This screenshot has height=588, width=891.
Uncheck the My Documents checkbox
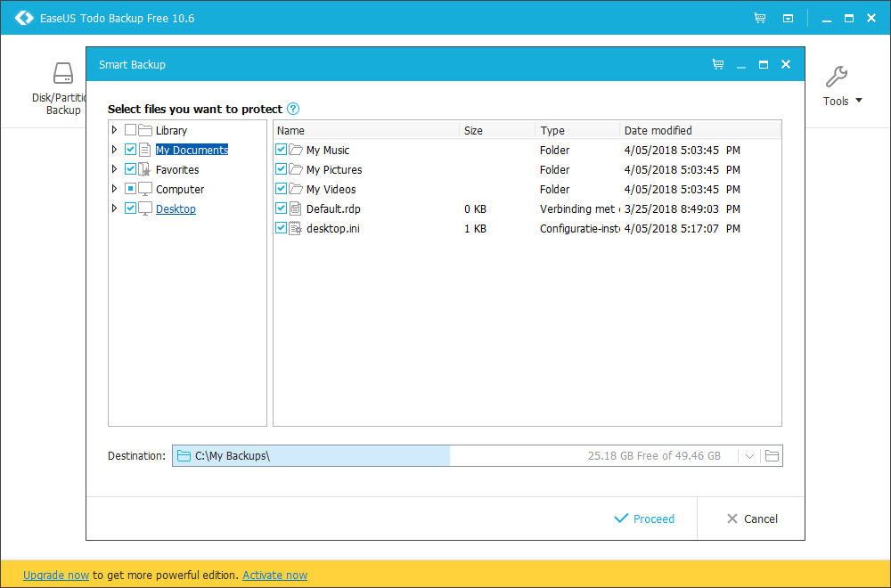[x=130, y=150]
